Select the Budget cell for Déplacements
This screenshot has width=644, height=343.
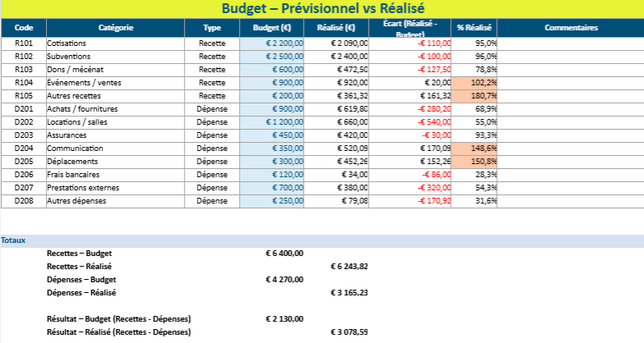pos(272,161)
